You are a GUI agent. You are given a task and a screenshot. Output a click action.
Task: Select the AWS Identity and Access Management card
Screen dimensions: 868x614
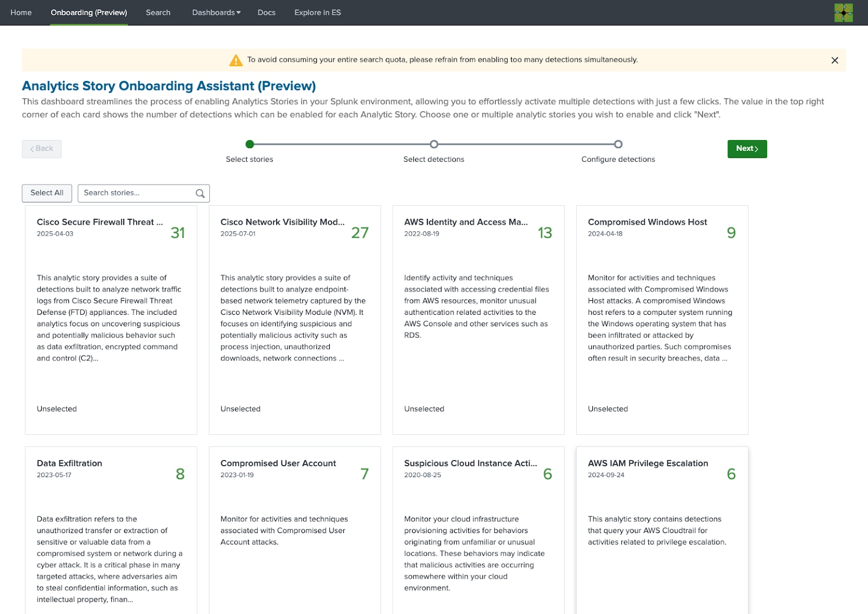point(478,320)
